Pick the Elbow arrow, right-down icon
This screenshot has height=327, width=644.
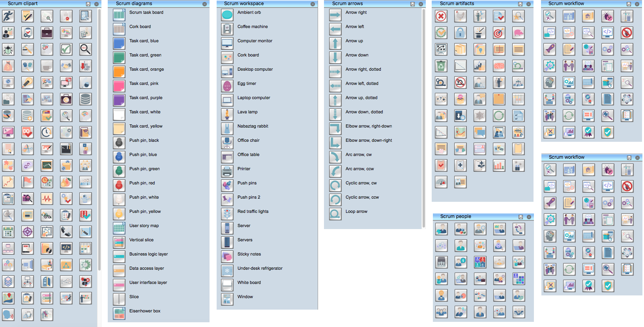[335, 129]
